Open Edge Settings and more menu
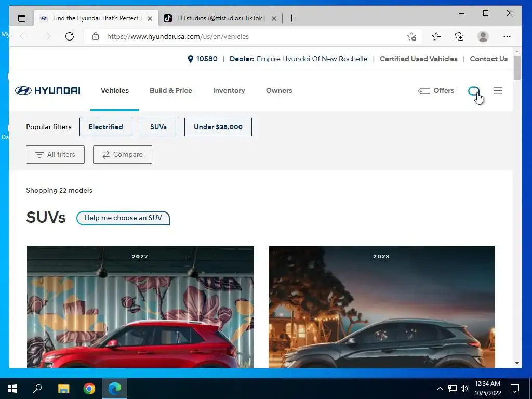The height and width of the screenshot is (399, 532). coord(507,36)
